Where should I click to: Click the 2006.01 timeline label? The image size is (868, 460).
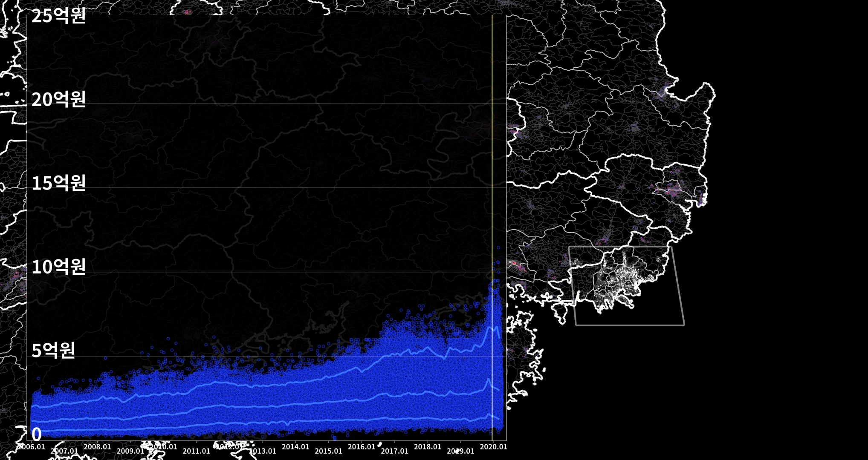point(31,447)
